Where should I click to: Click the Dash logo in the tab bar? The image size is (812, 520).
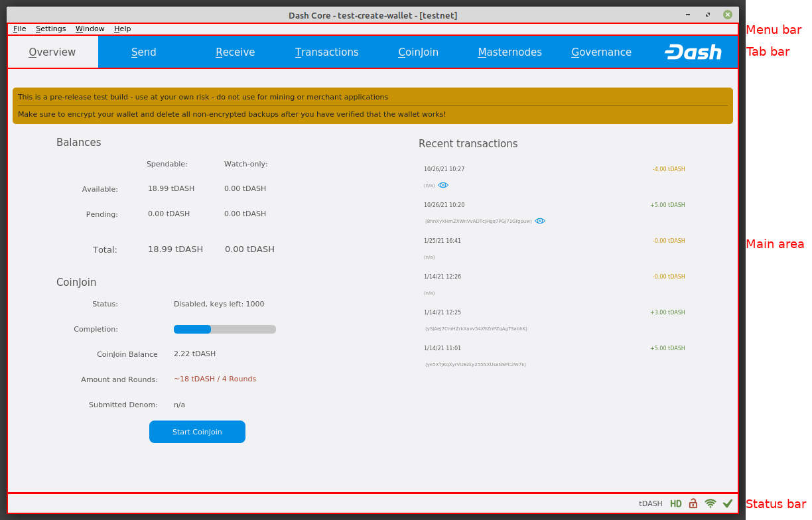pyautogui.click(x=693, y=52)
